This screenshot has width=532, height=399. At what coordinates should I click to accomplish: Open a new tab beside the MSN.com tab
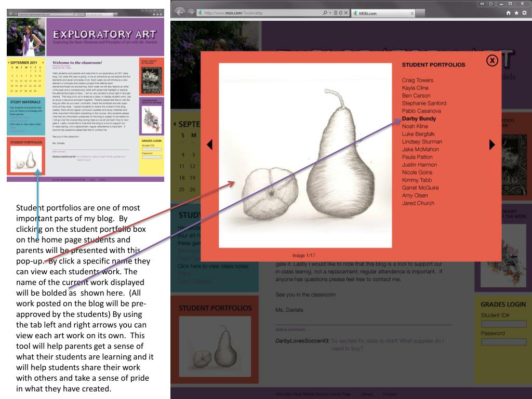pos(420,13)
